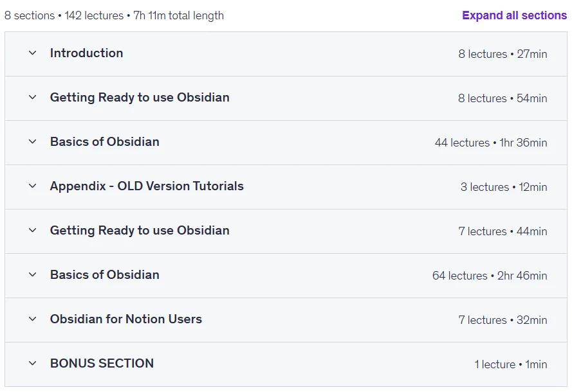
Task: Click '44 lectures • 1hr 36min' text
Action: (x=491, y=143)
